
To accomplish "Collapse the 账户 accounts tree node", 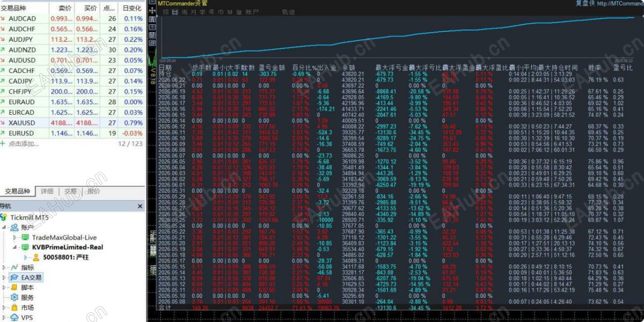I will tap(5, 227).
